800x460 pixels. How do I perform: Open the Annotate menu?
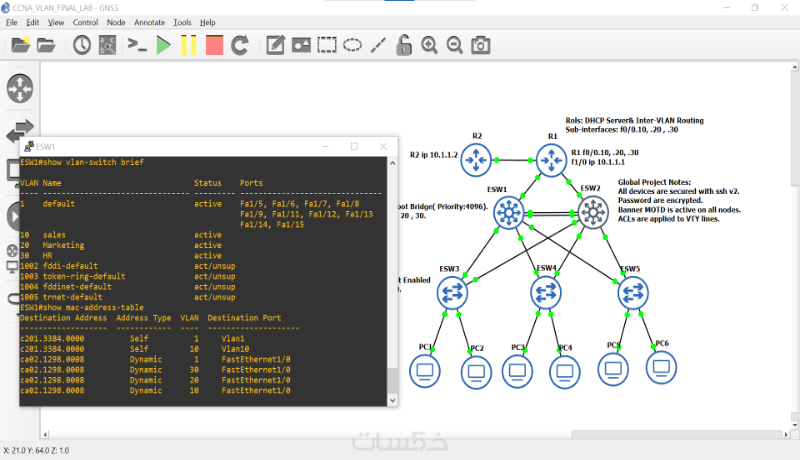click(x=149, y=22)
